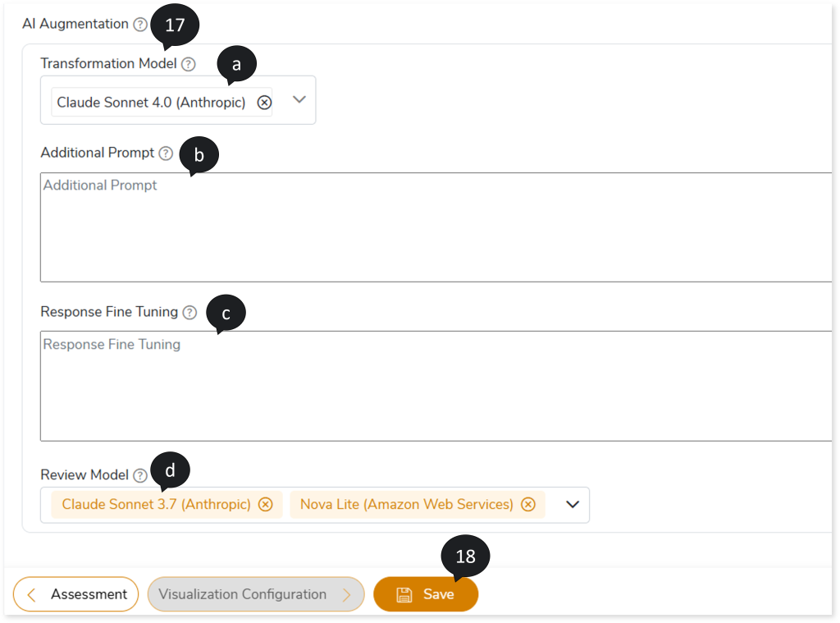840x623 pixels.
Task: Remove Claude Sonnet 4.0 from Transformation Model
Action: pos(264,103)
